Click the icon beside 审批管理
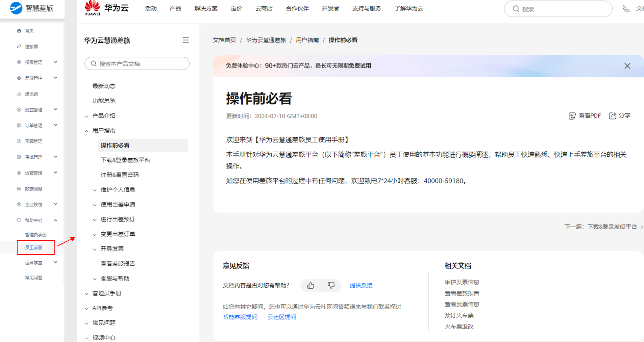This screenshot has height=342, width=644. pos(19,157)
